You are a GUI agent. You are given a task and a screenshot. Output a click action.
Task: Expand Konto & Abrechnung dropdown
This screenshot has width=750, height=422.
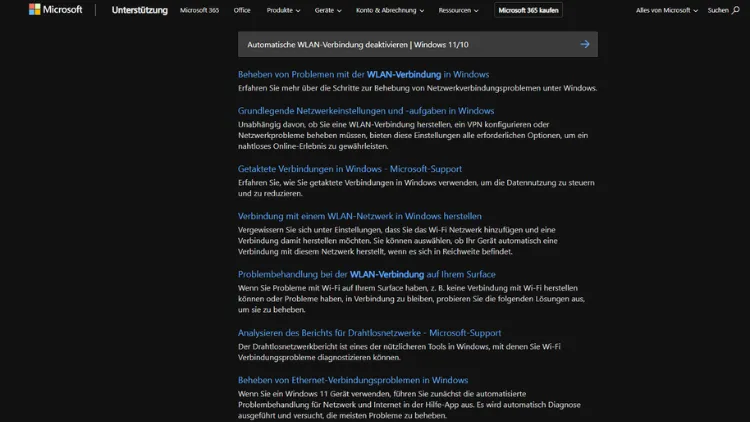(x=390, y=10)
